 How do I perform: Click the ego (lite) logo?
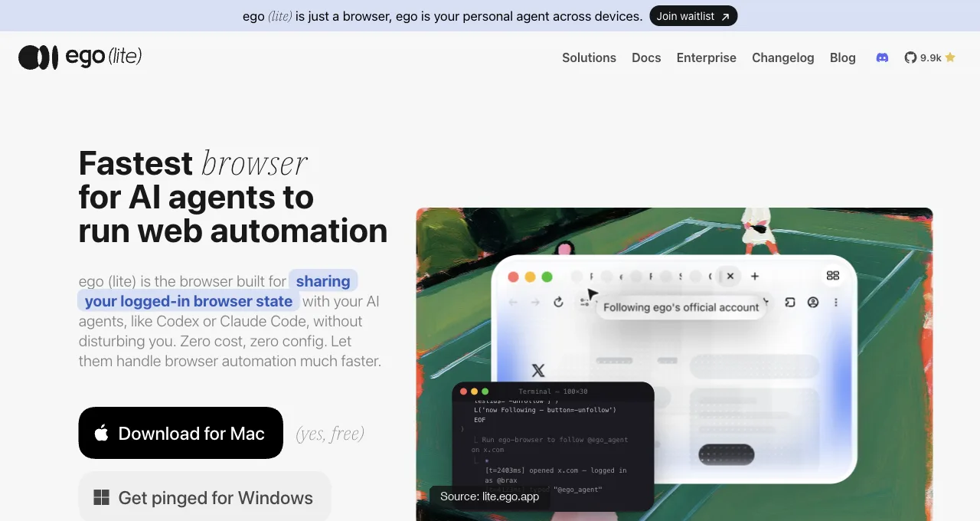click(x=80, y=57)
